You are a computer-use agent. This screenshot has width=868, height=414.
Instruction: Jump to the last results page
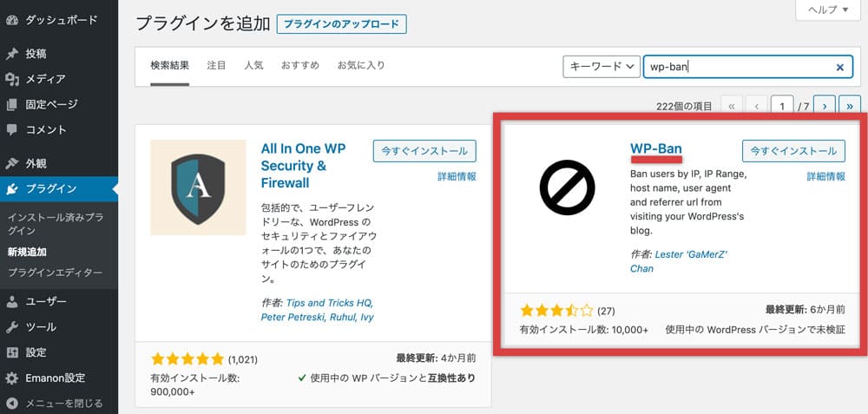850,106
